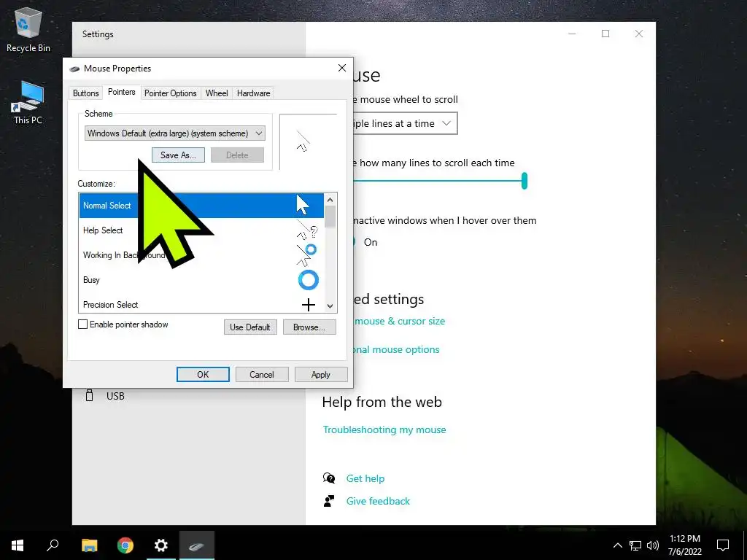Image resolution: width=747 pixels, height=560 pixels.
Task: Click the Cancel button
Action: [262, 374]
